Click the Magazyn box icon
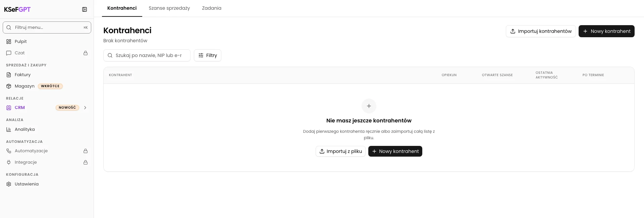Viewport: 644px width, 218px height. click(9, 86)
